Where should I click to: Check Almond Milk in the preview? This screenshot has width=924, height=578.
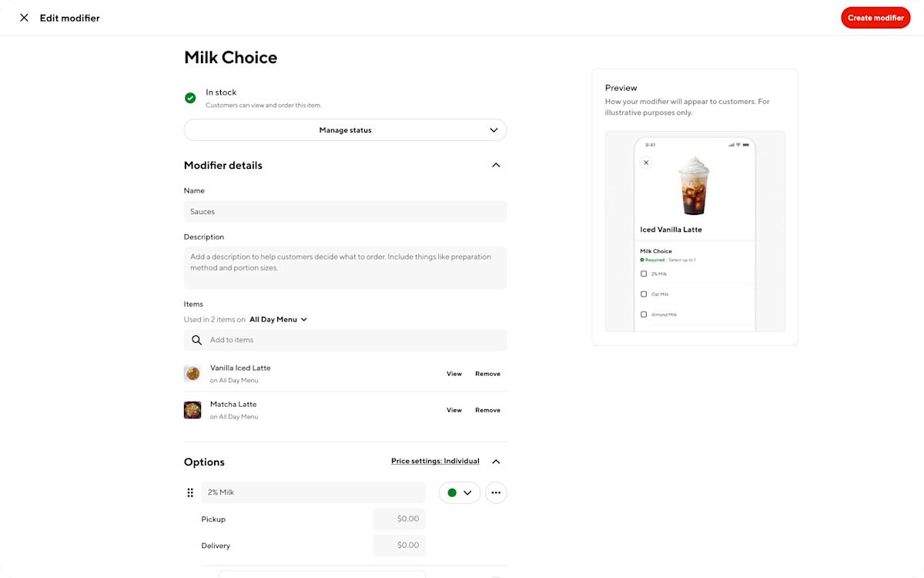click(644, 314)
